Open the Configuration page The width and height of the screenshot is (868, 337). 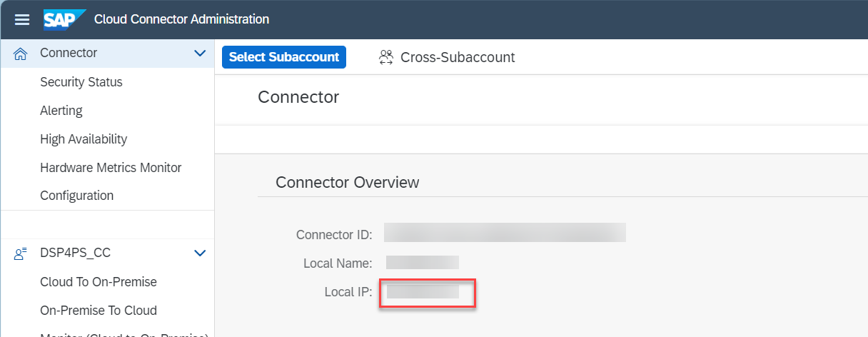pos(76,196)
